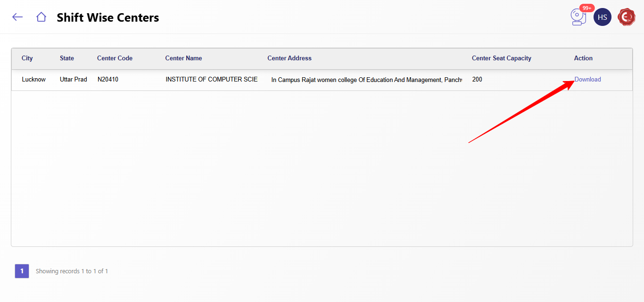Click the Institute of Computer center name
The height and width of the screenshot is (302, 644).
212,80
